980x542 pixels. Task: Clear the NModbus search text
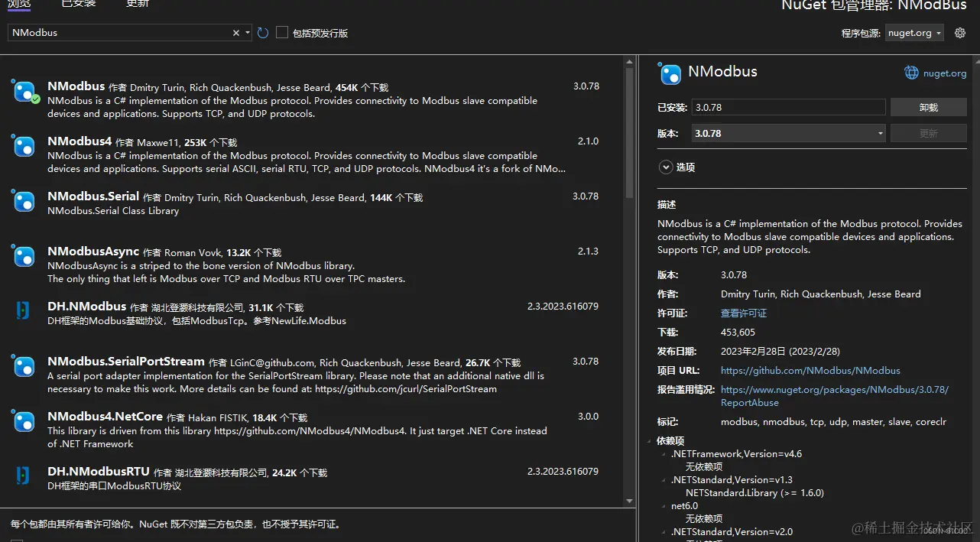[x=236, y=33]
